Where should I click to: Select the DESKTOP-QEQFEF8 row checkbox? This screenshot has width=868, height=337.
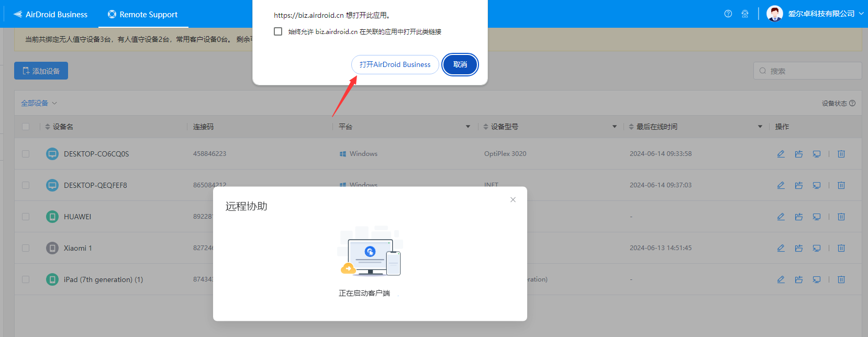pos(26,185)
